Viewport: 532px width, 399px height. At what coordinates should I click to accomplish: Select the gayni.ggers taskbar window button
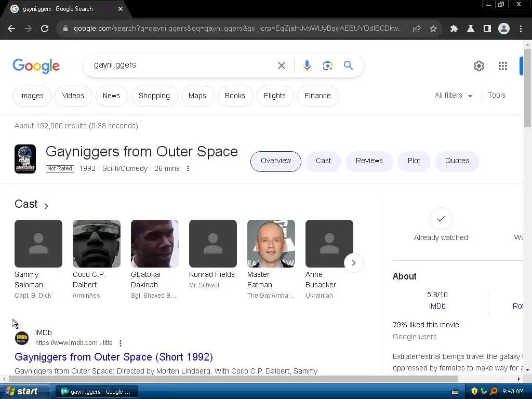click(96, 392)
